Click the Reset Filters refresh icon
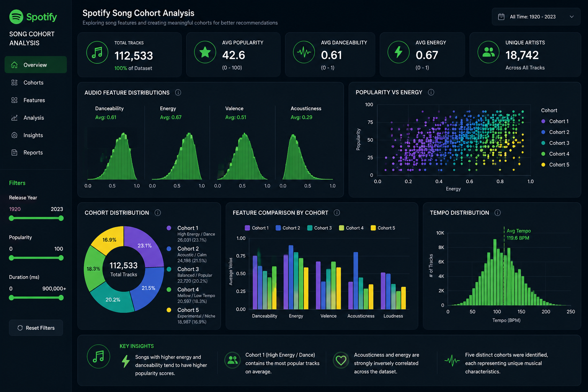 [20, 328]
